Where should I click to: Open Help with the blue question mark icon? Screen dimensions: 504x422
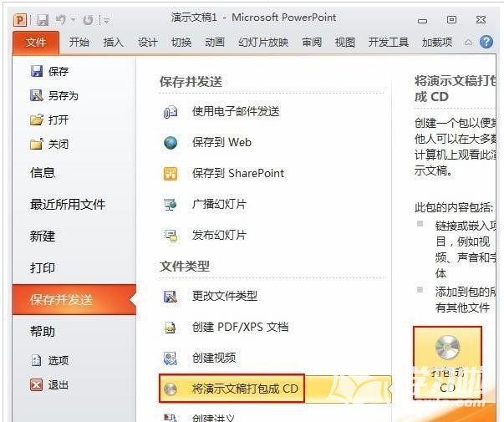point(486,42)
